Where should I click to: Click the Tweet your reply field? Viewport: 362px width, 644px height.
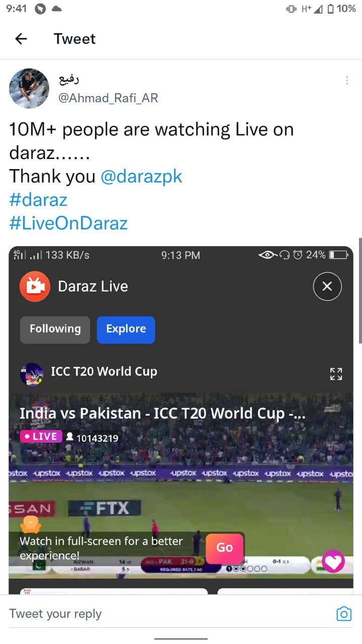(x=166, y=614)
